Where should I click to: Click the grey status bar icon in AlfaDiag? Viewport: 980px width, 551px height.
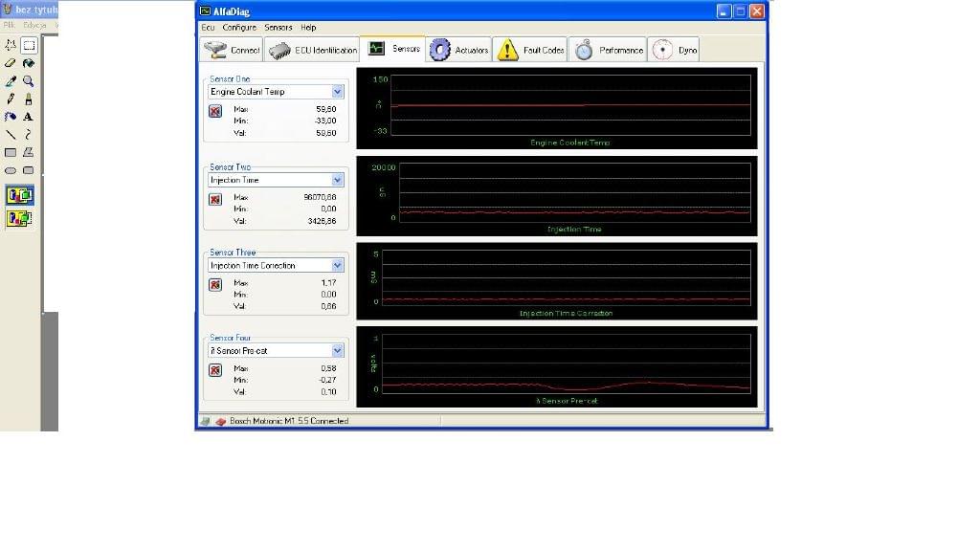click(206, 421)
